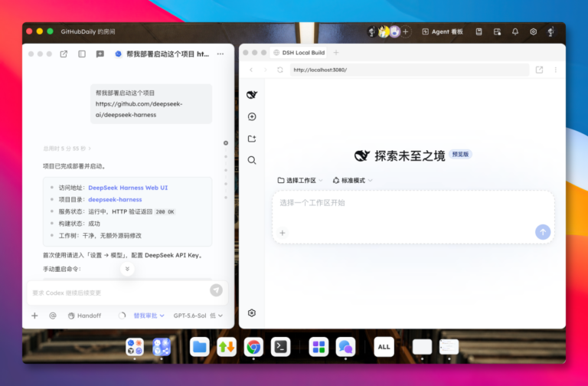This screenshot has height=386, width=588.
Task: Mention someone with the @ icon
Action: click(x=53, y=316)
